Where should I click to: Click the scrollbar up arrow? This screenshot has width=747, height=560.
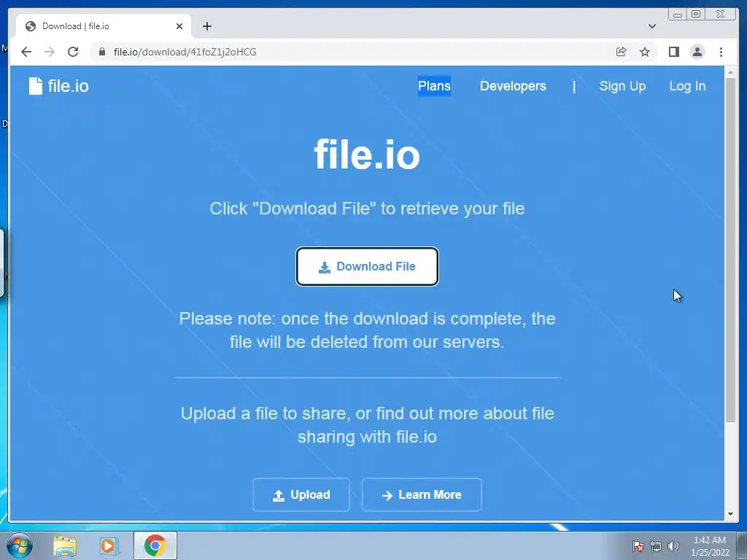pos(729,72)
